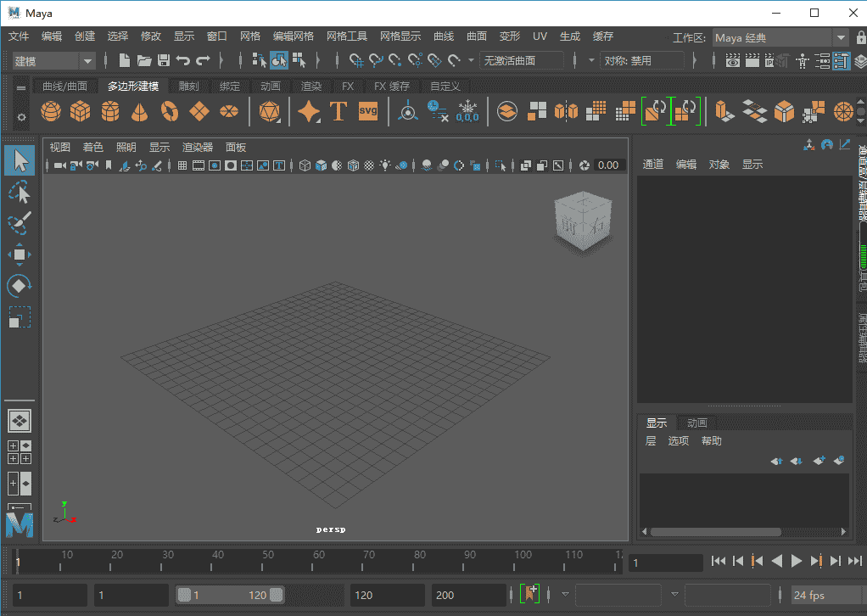867x616 pixels.
Task: Open the 建模 menu set dropdown
Action: click(51, 60)
